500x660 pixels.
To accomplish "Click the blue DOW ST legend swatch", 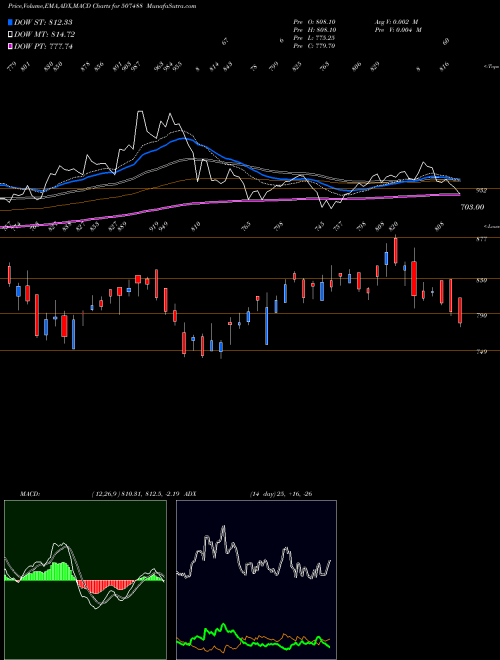I will click(x=10, y=22).
